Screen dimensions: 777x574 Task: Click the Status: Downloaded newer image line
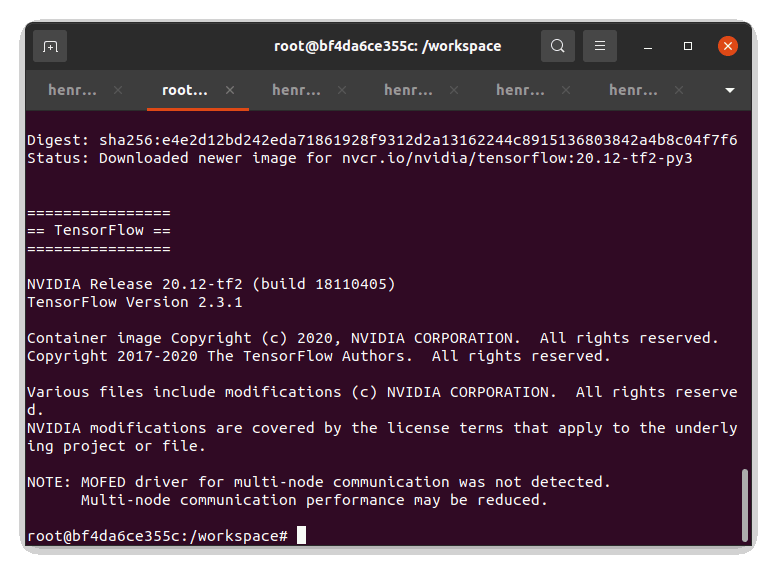pyautogui.click(x=360, y=159)
